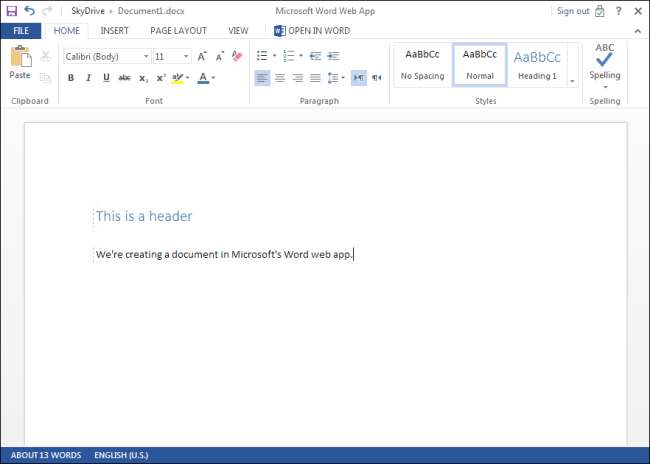Toggle subscript formatting

[143, 78]
